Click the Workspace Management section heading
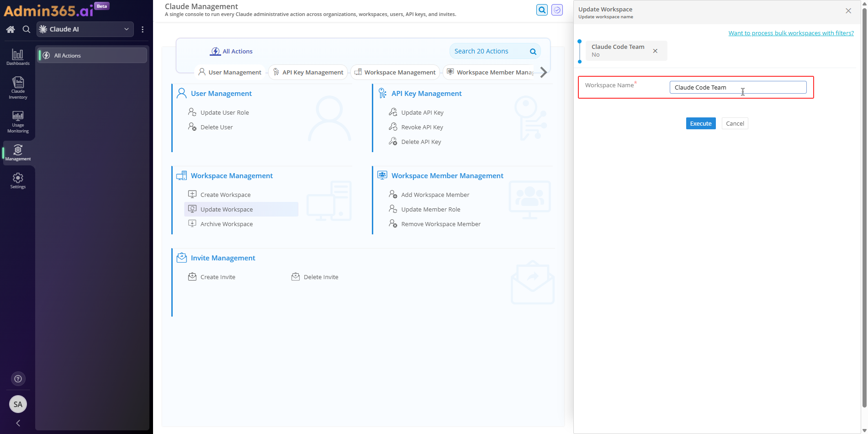The image size is (868, 434). (232, 175)
